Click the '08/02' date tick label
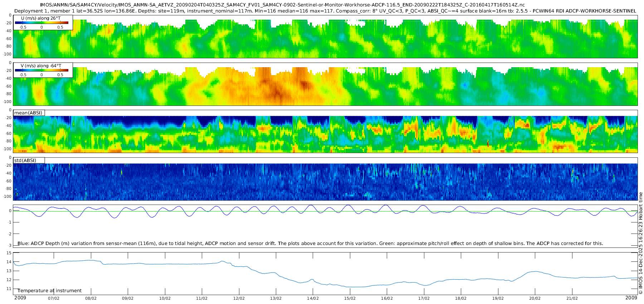 [x=91, y=298]
